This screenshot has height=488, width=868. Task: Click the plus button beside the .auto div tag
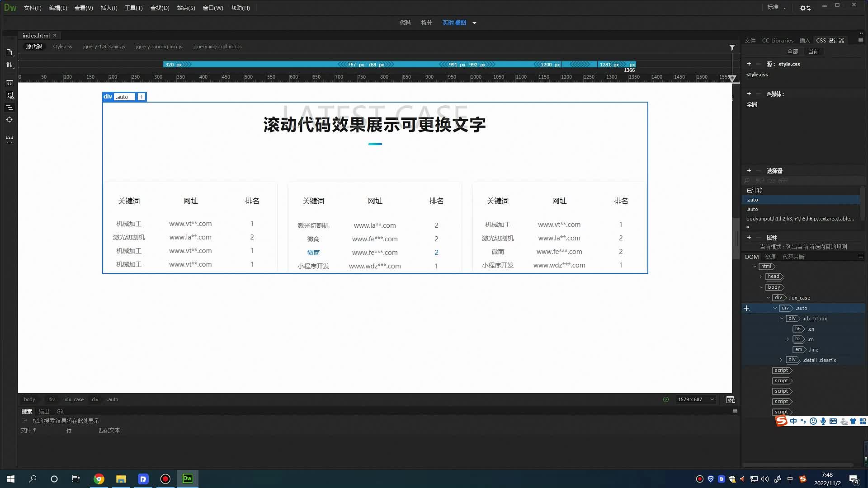(x=142, y=97)
